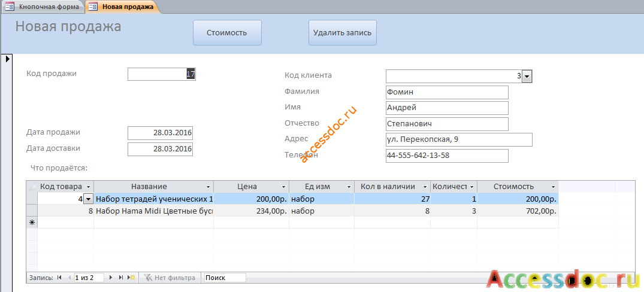Expand Стоимость column header dropdown arrow
The width and height of the screenshot is (644, 292).
pos(553,187)
